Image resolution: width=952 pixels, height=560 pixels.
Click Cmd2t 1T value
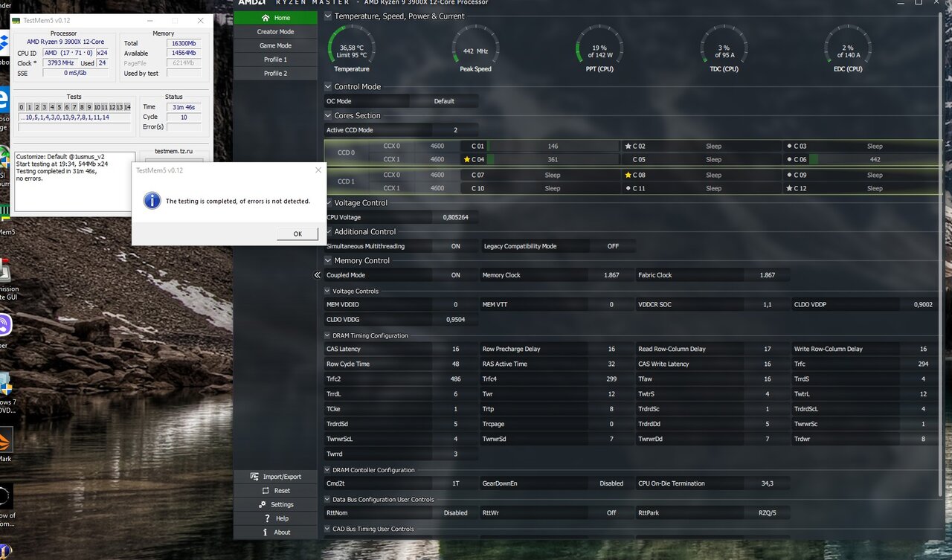(x=456, y=483)
